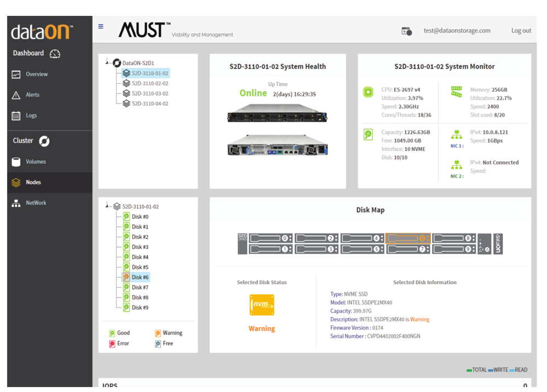Screen dimensions: 547x392
Task: Click the Warning legend disk icon
Action: 158,334
